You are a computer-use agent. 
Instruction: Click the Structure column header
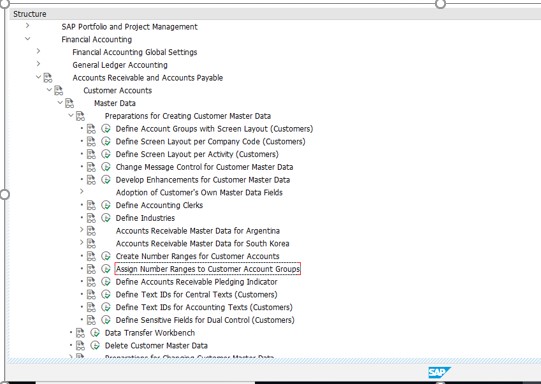point(275,14)
